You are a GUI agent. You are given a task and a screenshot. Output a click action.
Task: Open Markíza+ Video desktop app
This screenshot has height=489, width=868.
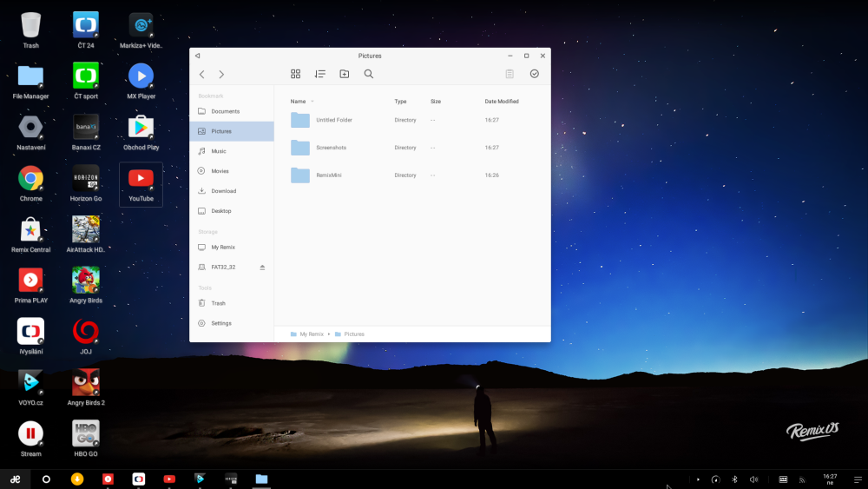[x=141, y=30]
